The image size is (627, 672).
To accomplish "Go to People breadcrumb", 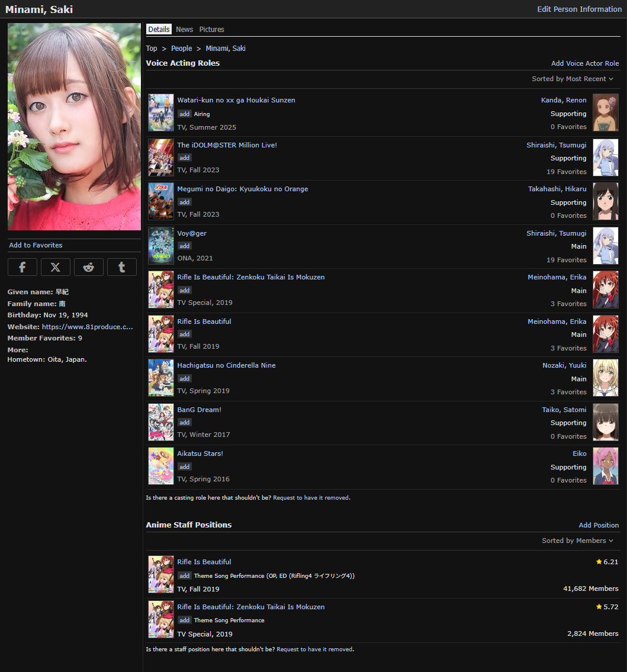I will click(x=182, y=49).
